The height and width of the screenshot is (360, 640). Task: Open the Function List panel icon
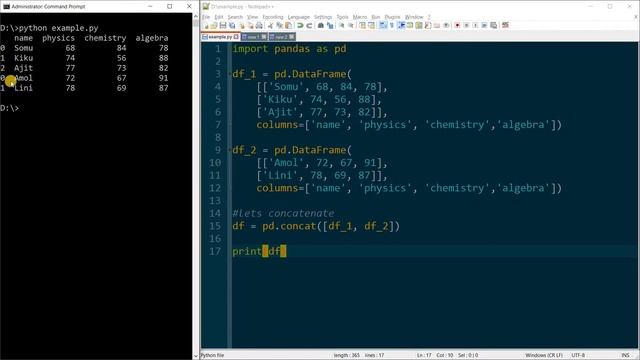coord(428,25)
